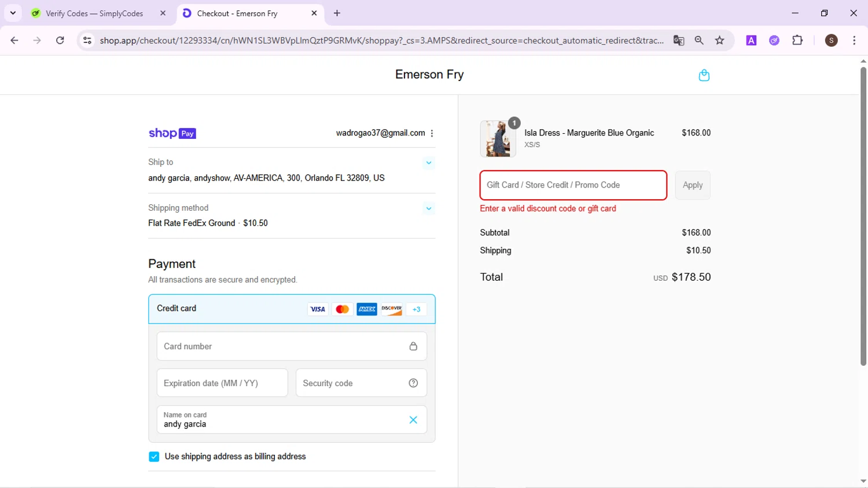Click the address bar URL

point(382,41)
